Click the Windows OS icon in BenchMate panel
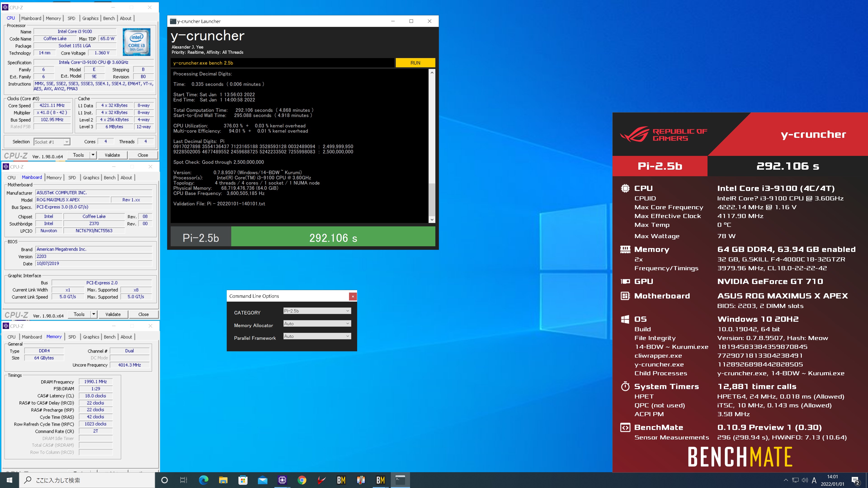The height and width of the screenshot is (488, 868). [x=625, y=319]
